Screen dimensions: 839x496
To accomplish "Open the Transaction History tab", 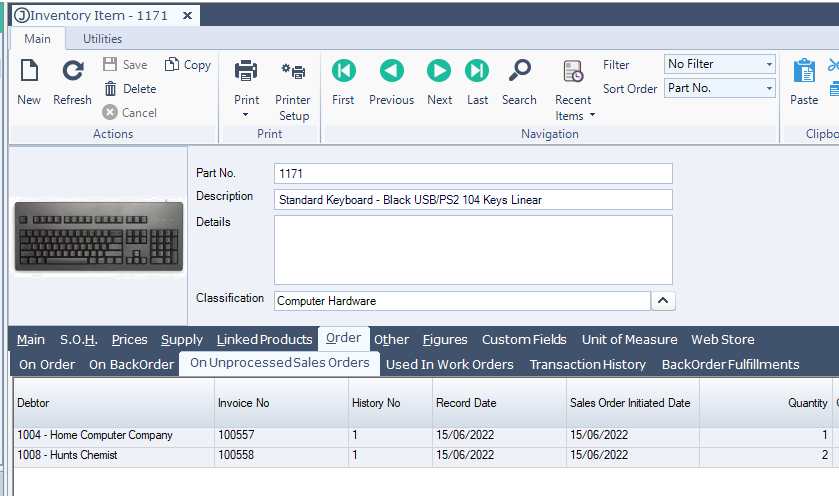I will [x=587, y=364].
